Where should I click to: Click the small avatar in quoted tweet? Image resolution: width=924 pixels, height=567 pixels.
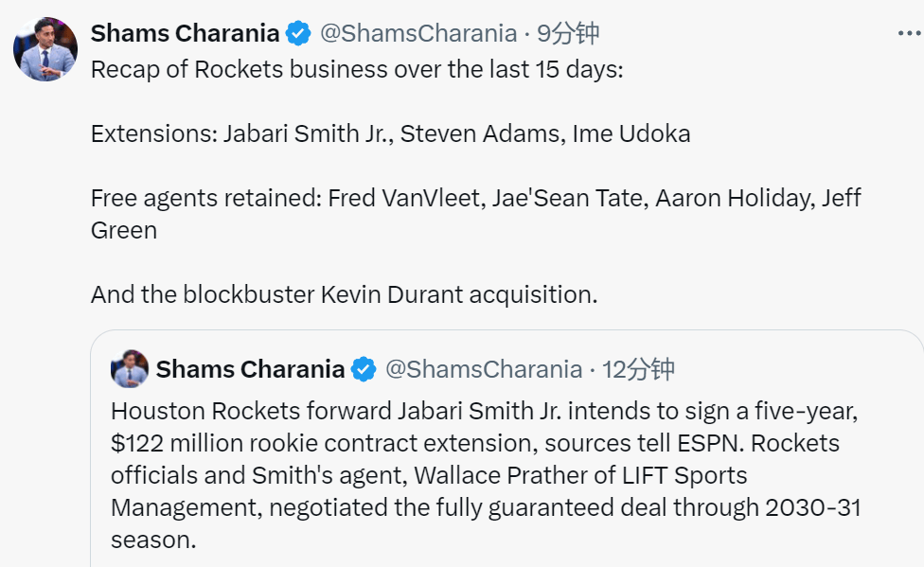tap(130, 368)
